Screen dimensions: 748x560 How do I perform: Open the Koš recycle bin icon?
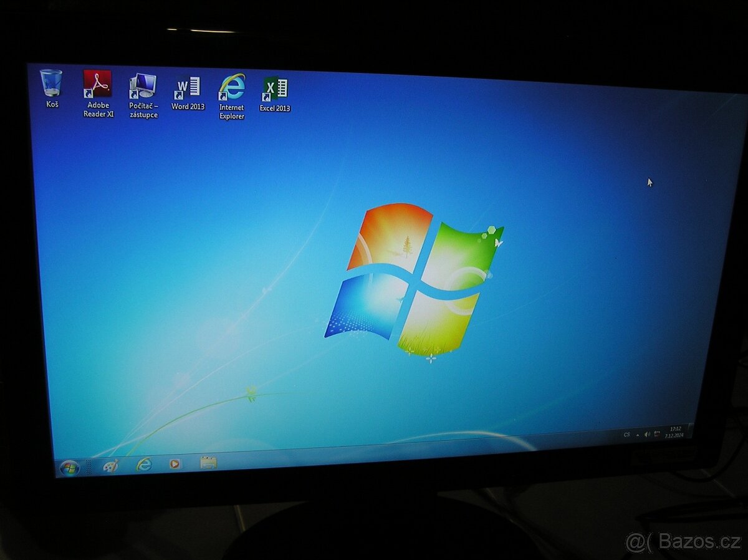(52, 88)
